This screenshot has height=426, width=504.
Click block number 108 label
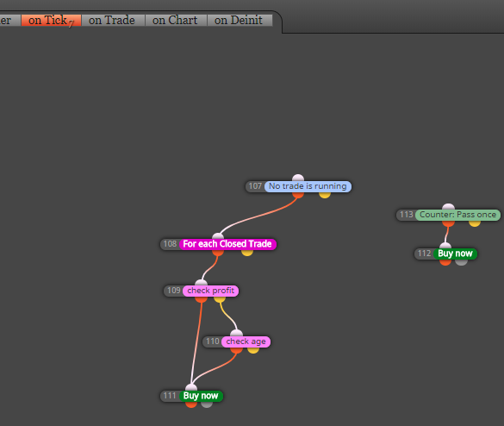click(x=170, y=244)
